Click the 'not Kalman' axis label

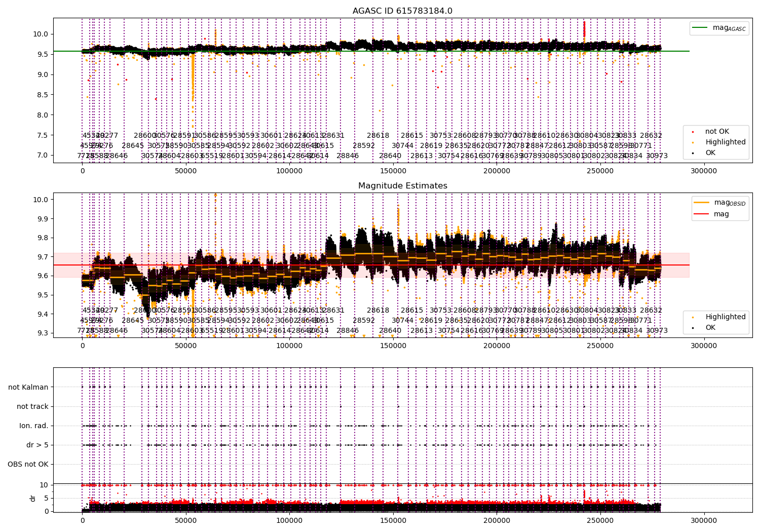[x=28, y=388]
